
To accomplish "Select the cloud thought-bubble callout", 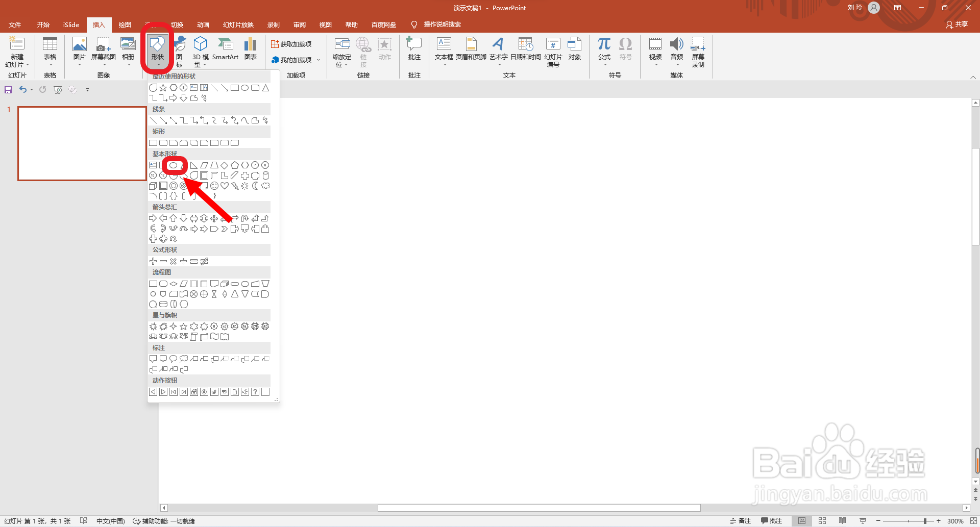I will click(x=184, y=359).
